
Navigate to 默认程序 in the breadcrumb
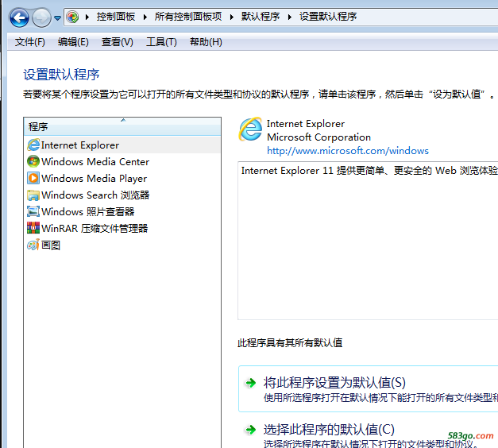[261, 17]
